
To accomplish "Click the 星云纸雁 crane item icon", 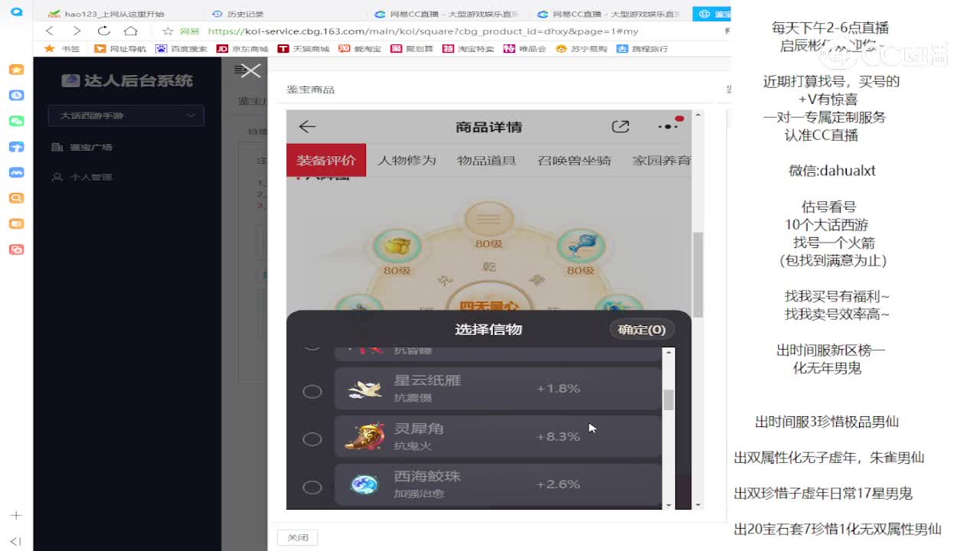I will tap(365, 389).
